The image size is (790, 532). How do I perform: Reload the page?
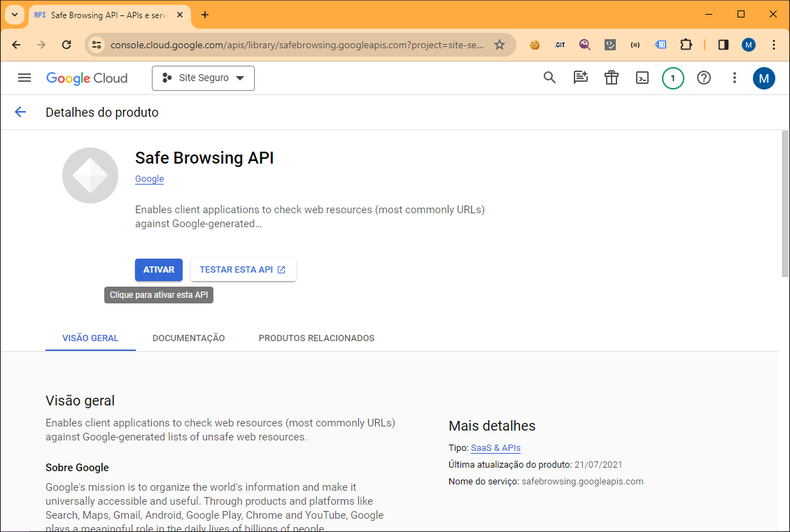pyautogui.click(x=66, y=45)
